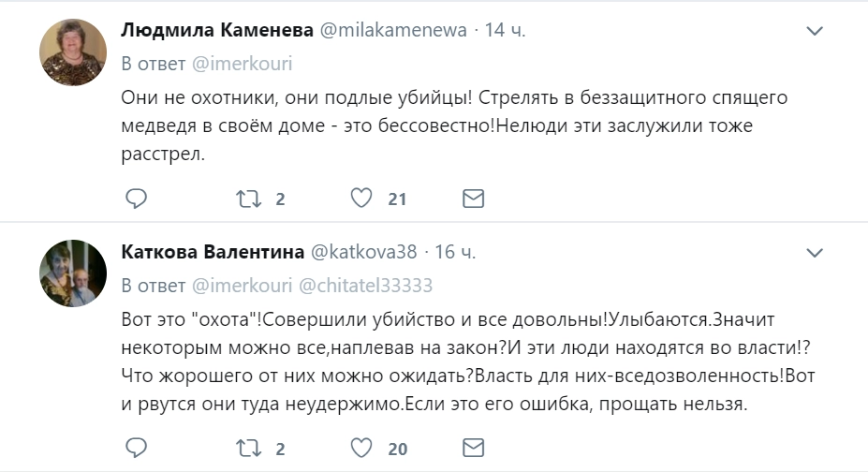This screenshot has height=472, width=868.
Task: Click the @katkova38 handle
Action: [x=363, y=253]
